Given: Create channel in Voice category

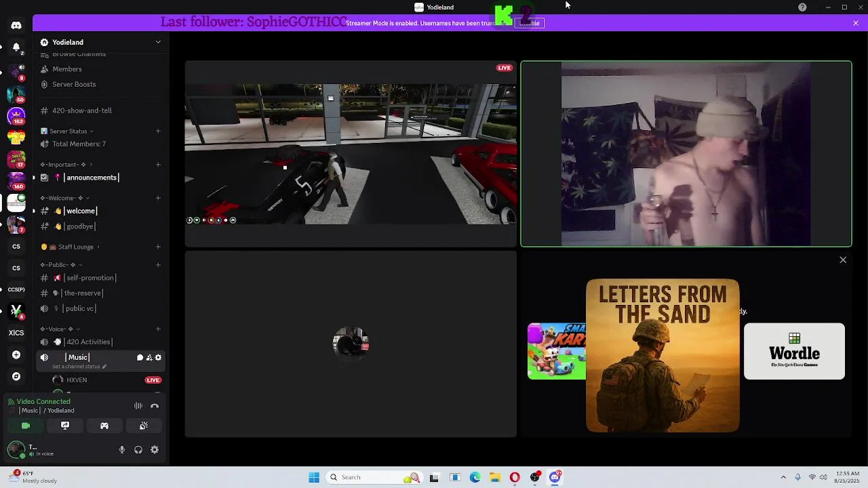Looking at the screenshot, I should coord(158,329).
